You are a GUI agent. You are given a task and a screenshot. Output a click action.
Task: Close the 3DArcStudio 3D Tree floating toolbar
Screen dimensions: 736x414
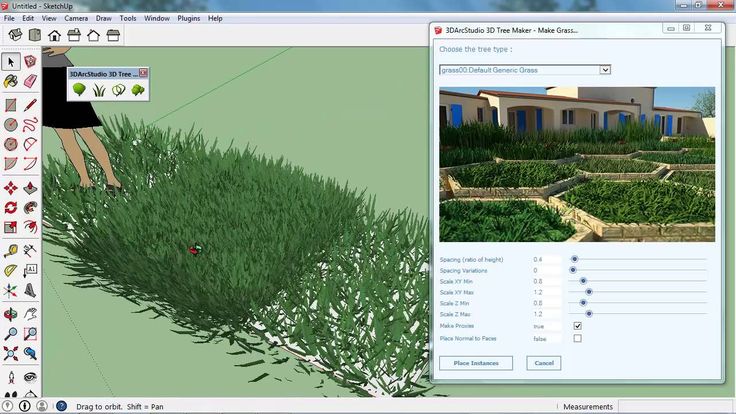click(x=143, y=73)
